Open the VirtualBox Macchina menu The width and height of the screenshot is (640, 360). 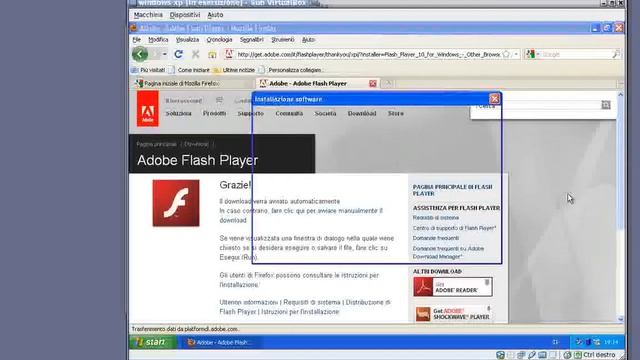tap(148, 15)
